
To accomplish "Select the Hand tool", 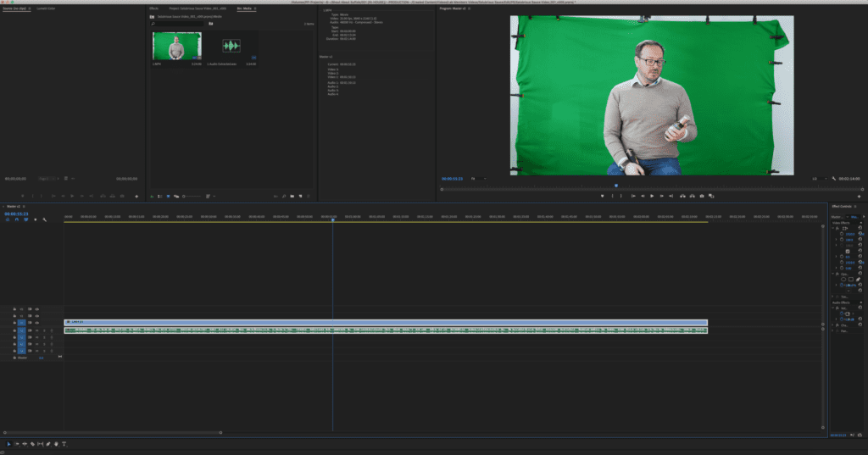I will [x=56, y=444].
